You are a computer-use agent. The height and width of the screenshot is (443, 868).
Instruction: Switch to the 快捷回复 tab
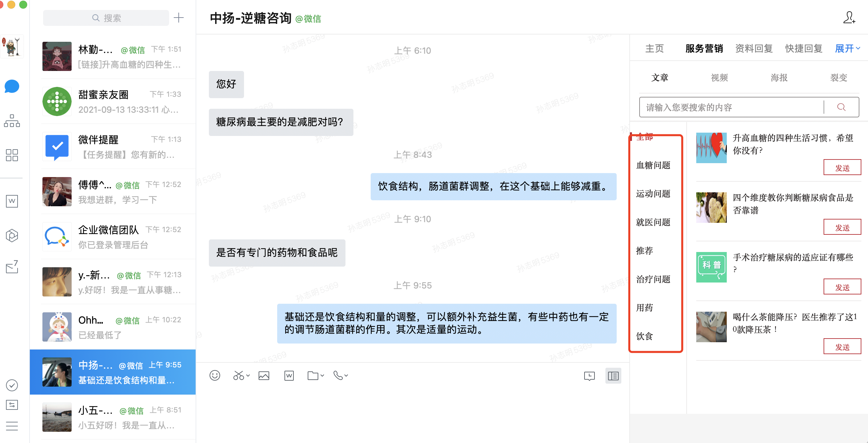click(803, 48)
